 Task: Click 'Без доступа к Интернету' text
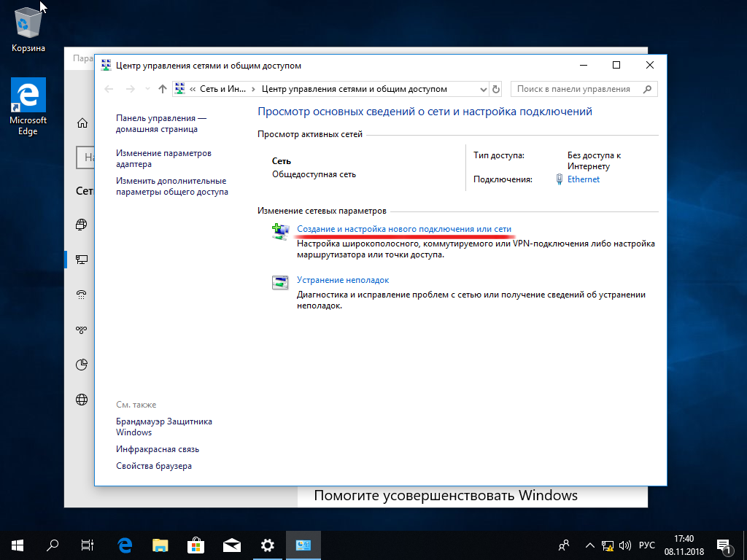pyautogui.click(x=594, y=160)
